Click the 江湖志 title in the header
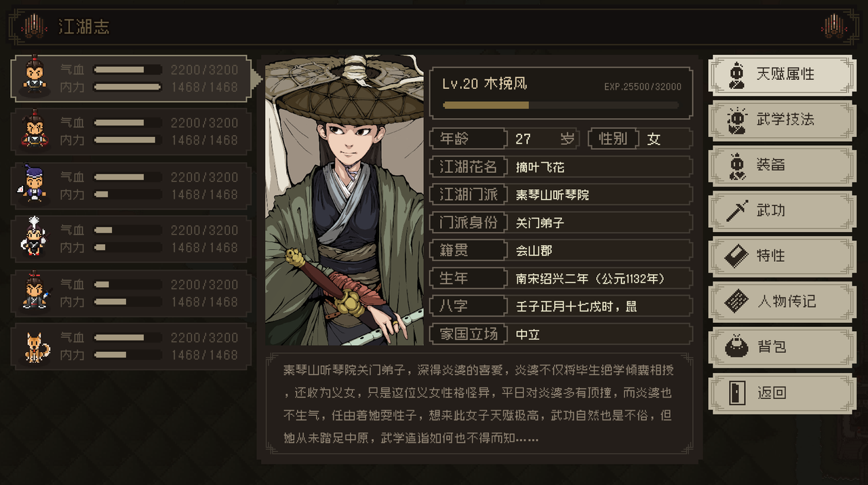Image resolution: width=868 pixels, height=485 pixels. [83, 27]
